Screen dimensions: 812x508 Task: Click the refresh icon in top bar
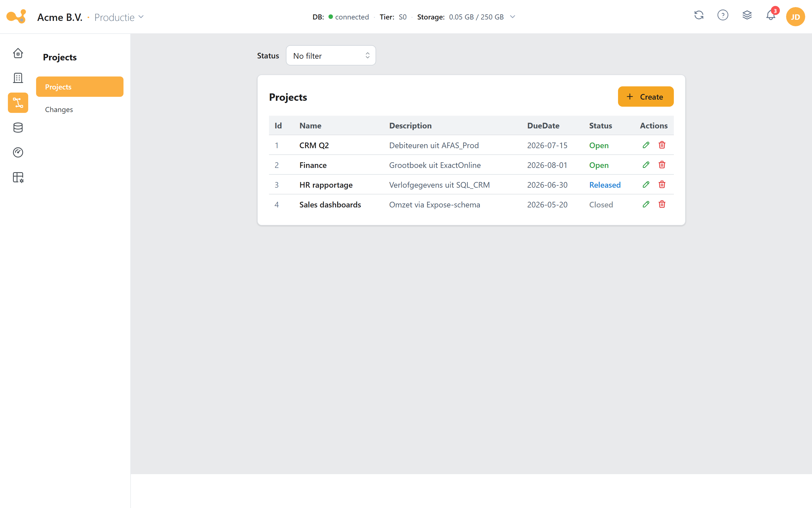tap(699, 16)
